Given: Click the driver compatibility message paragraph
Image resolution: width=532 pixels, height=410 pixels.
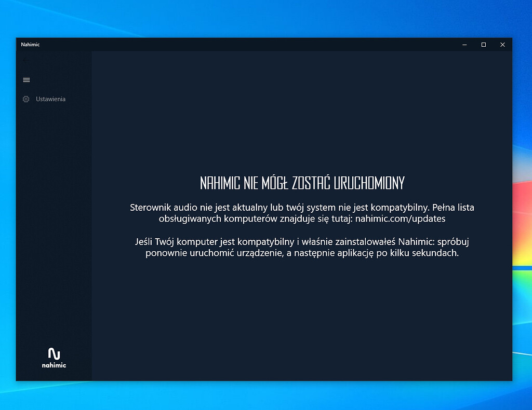Looking at the screenshot, I should pos(301,213).
